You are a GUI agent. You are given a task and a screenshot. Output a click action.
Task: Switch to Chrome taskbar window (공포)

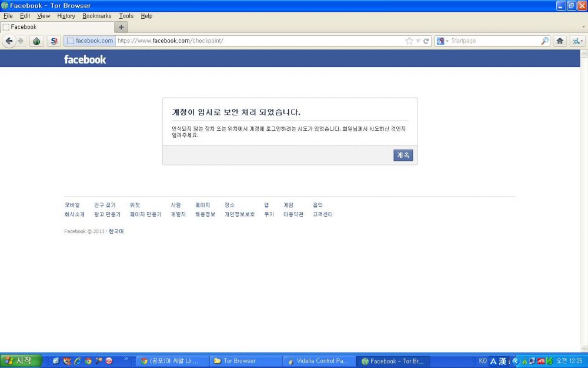tap(172, 361)
